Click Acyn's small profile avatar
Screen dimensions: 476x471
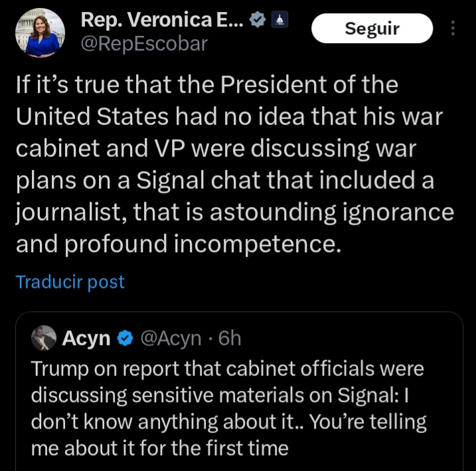tap(44, 338)
